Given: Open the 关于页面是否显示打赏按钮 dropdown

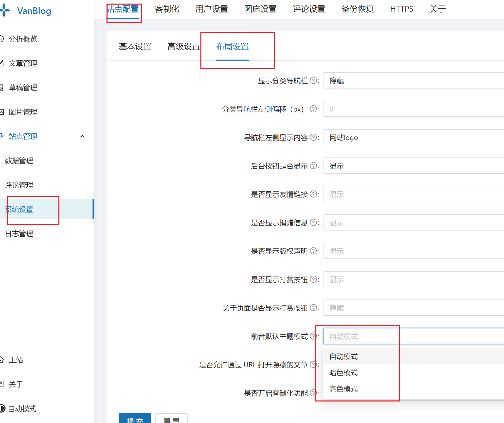Looking at the screenshot, I should (x=414, y=308).
